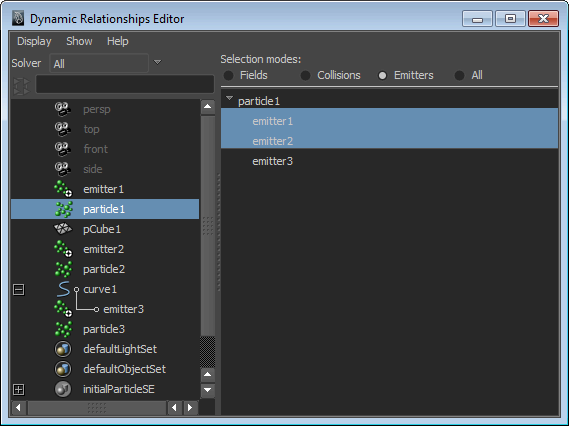Open the Solver dropdown menu
Screen dimensions: 569x426
pos(157,62)
